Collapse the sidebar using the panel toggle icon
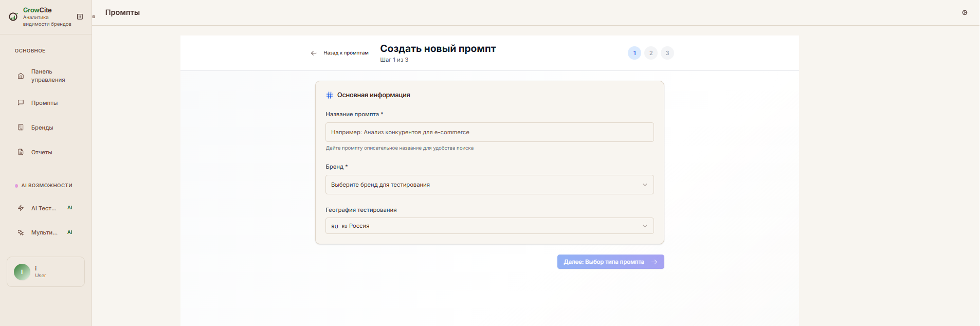This screenshot has width=980, height=326. [x=80, y=17]
